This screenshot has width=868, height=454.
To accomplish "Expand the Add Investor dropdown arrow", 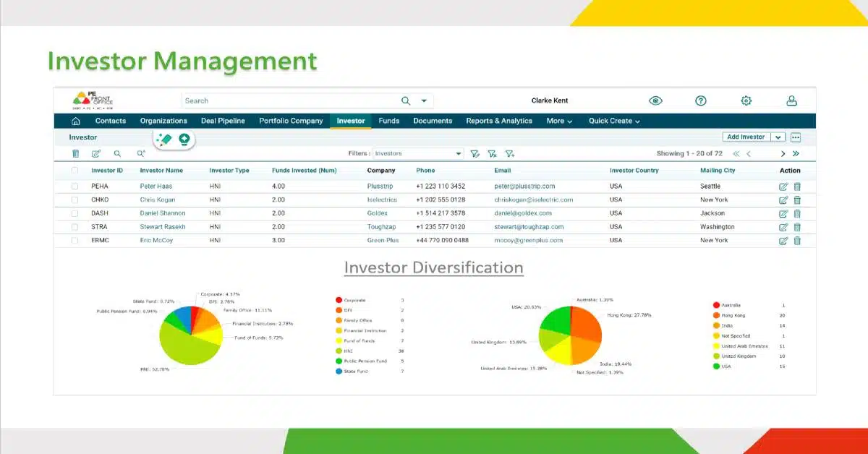I will (x=778, y=137).
